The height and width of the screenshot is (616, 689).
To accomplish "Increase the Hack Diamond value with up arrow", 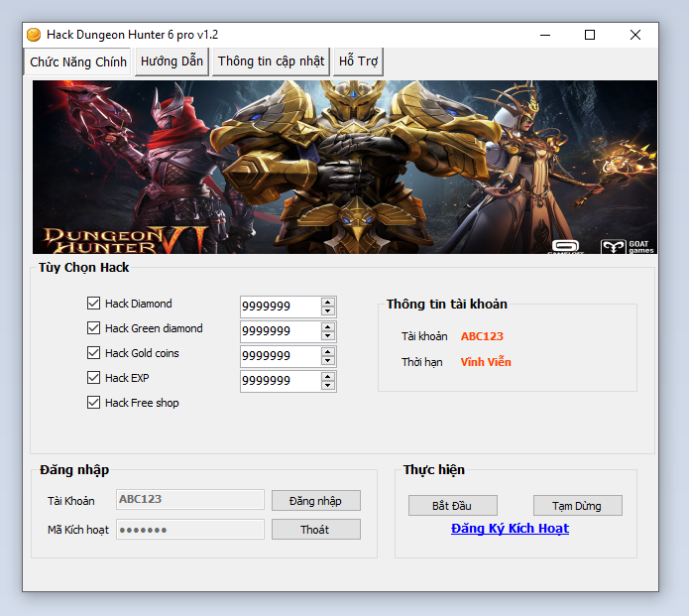I will click(x=328, y=302).
